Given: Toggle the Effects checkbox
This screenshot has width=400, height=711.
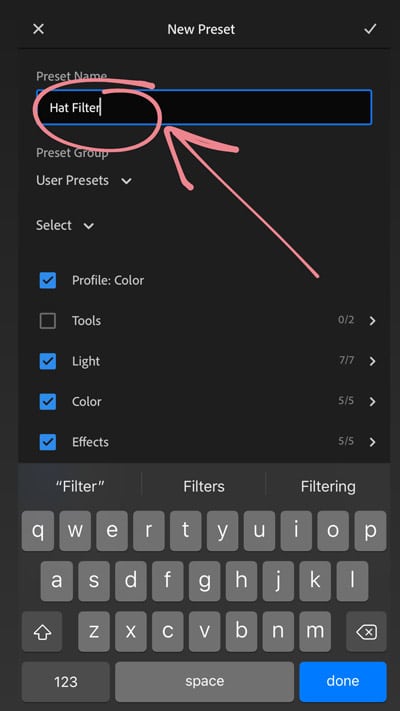Looking at the screenshot, I should pyautogui.click(x=48, y=442).
